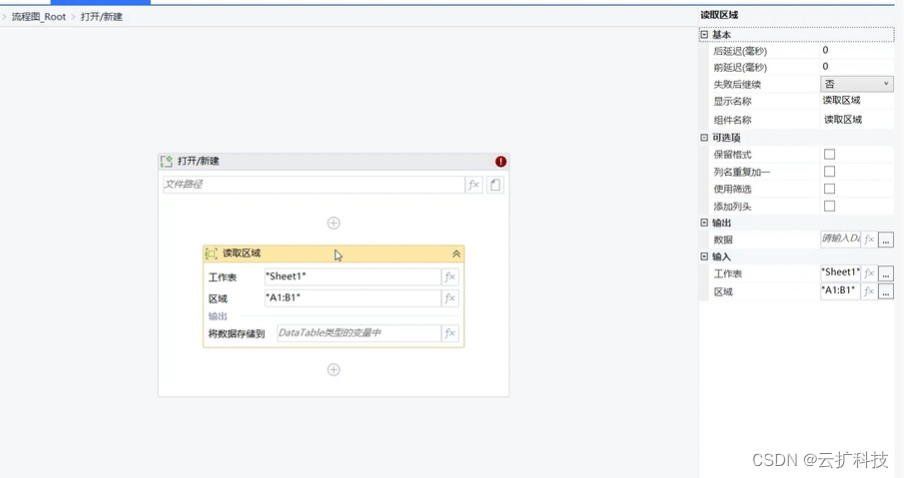Edit the 显示名称 value

tap(857, 101)
